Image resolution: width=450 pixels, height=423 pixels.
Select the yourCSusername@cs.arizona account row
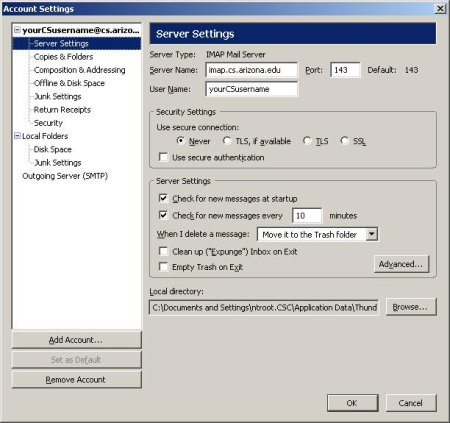click(81, 30)
